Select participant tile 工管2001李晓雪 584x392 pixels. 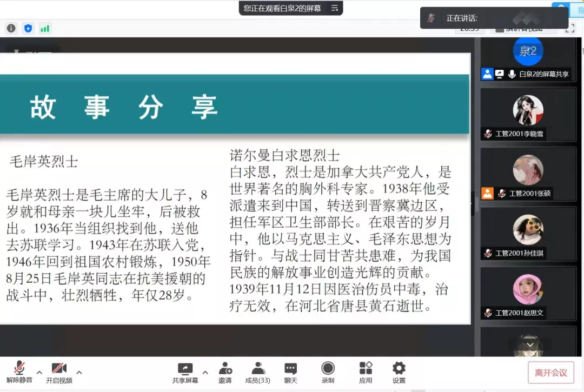tap(528, 115)
